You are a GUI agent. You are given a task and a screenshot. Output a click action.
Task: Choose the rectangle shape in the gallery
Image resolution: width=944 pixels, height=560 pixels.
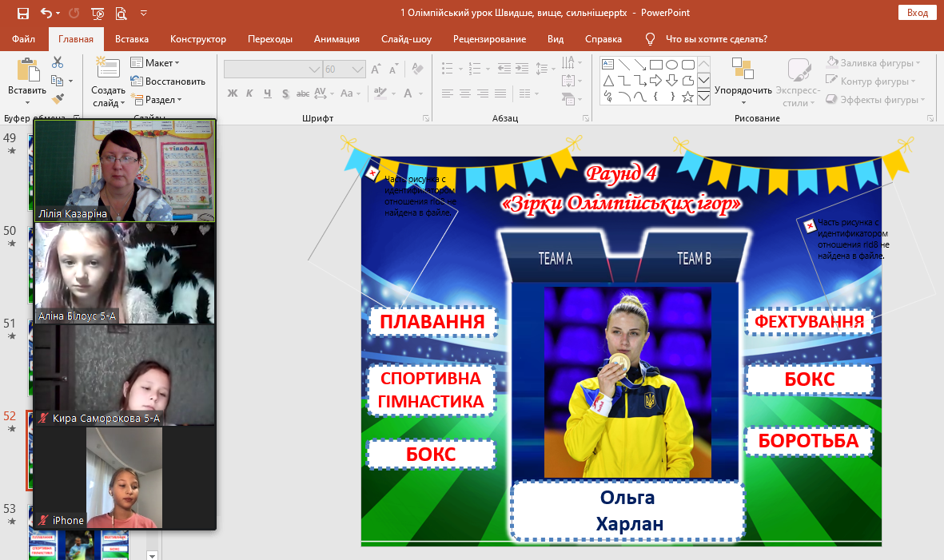tap(656, 65)
